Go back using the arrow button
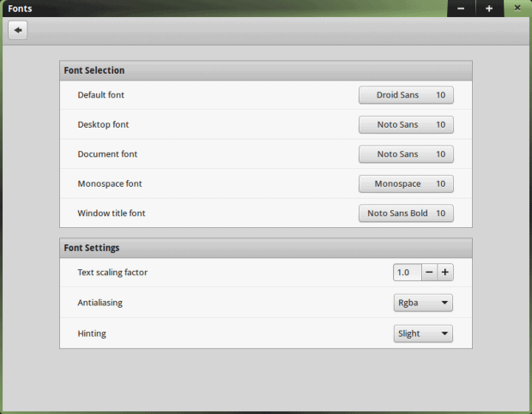Screen dimensions: 532x414 (17, 30)
